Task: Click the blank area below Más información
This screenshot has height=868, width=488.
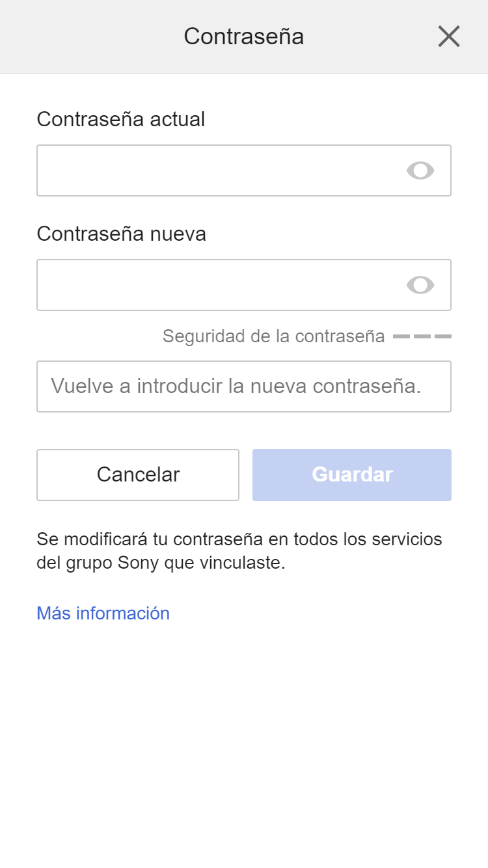Action: (x=243, y=742)
